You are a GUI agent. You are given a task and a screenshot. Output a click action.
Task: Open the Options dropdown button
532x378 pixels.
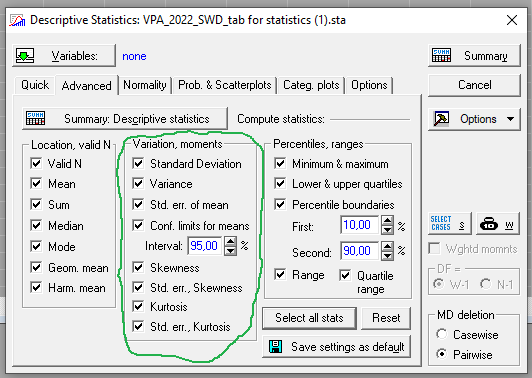point(474,119)
